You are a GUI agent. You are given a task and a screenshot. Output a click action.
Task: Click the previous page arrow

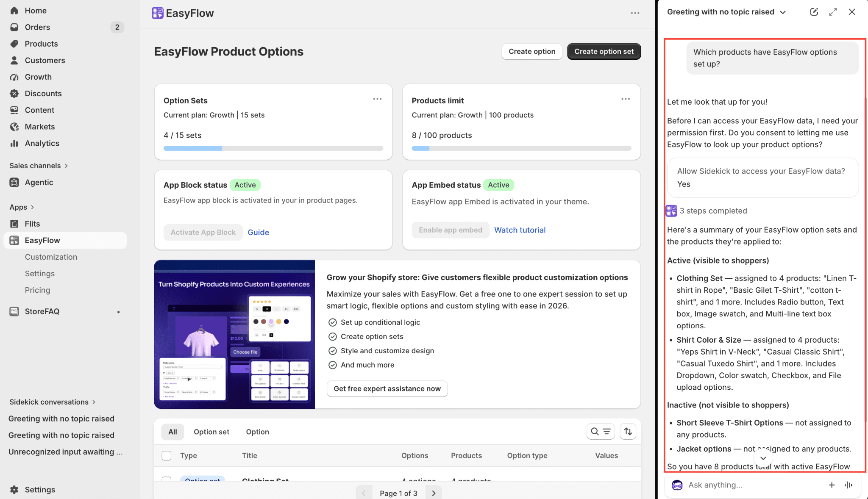pos(364,493)
